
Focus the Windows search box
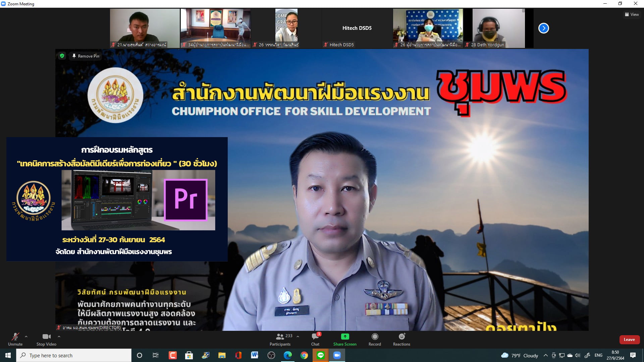click(74, 355)
